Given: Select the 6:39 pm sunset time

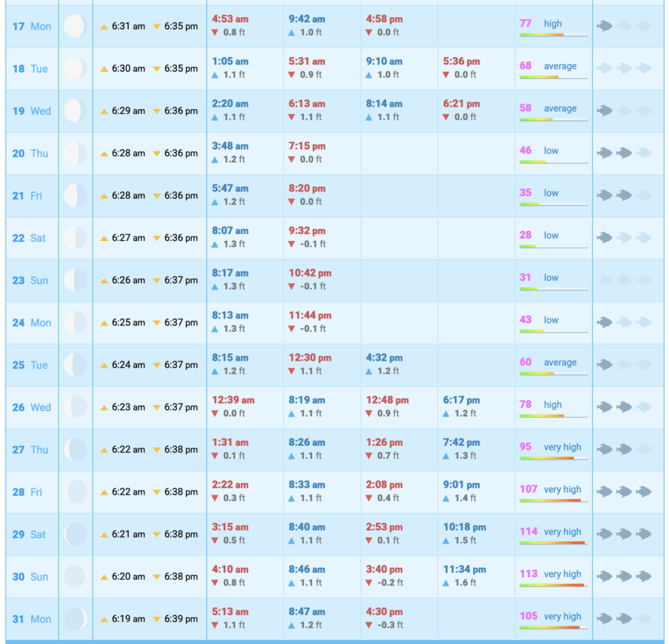Looking at the screenshot, I should click(x=181, y=619).
